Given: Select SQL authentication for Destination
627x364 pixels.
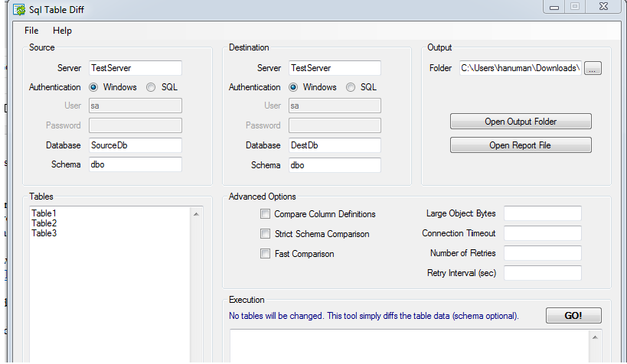Looking at the screenshot, I should [x=351, y=87].
